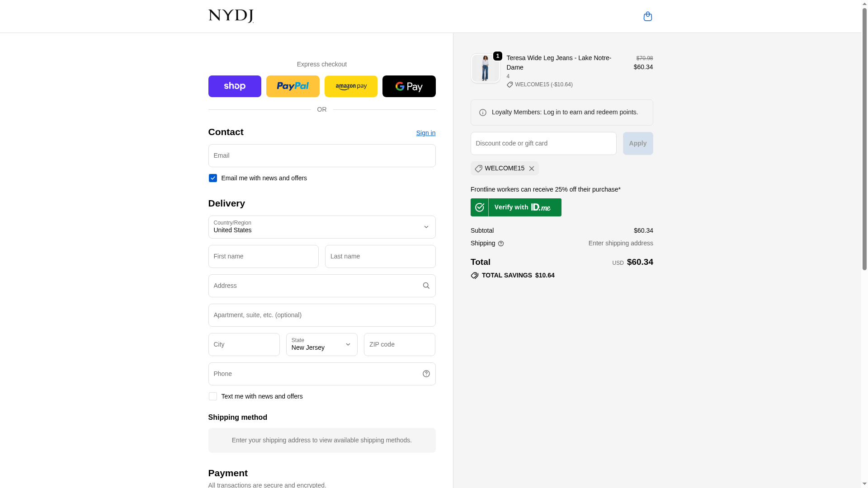
Task: Click the Teresa Wide Leg Jeans thumbnail
Action: [485, 68]
